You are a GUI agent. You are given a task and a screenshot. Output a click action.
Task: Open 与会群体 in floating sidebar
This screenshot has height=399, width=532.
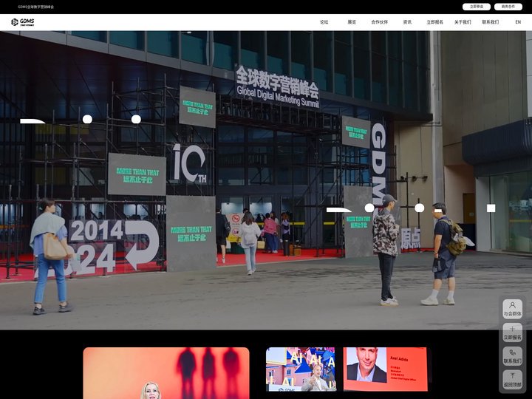[512, 309]
